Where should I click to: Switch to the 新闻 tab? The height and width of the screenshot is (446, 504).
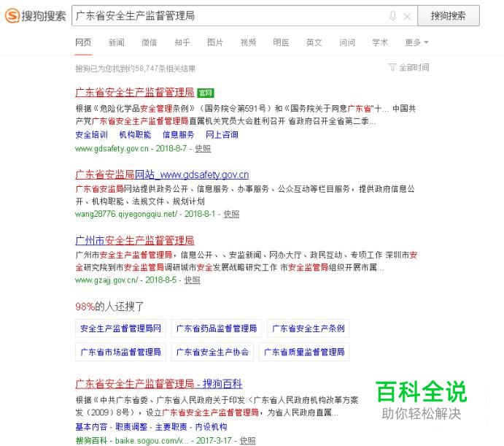point(117,42)
